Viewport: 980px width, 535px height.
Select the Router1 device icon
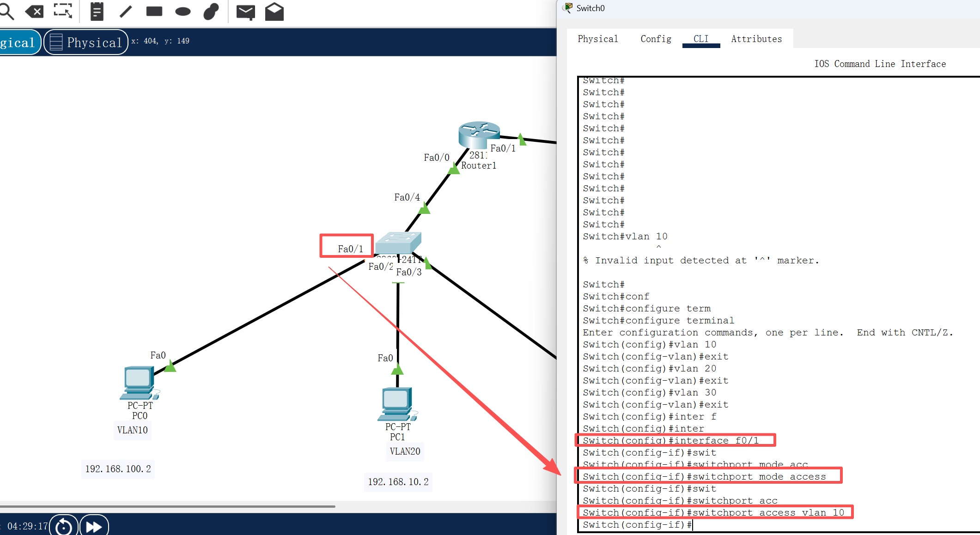click(x=479, y=134)
